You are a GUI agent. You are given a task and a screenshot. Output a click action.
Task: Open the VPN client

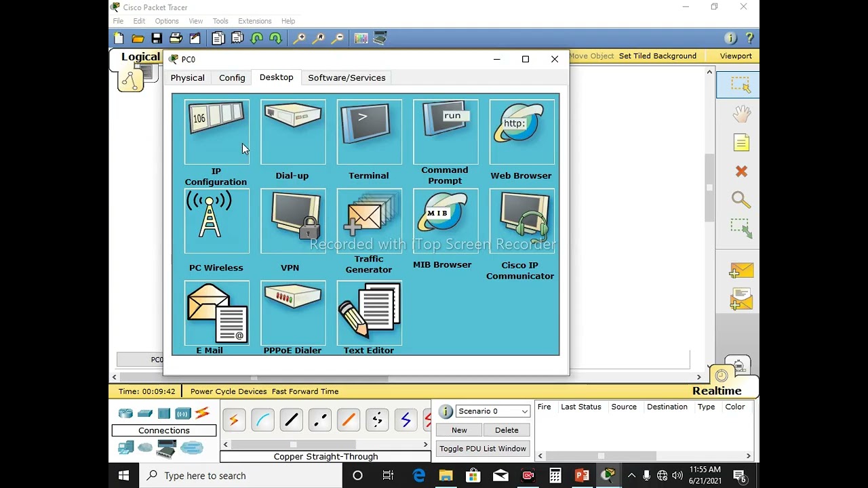coord(293,221)
